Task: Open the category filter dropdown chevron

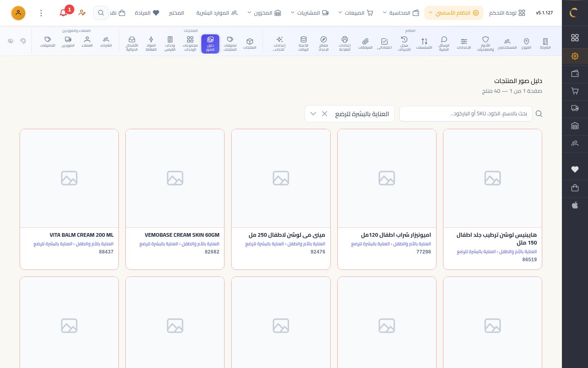Action: [x=313, y=114]
